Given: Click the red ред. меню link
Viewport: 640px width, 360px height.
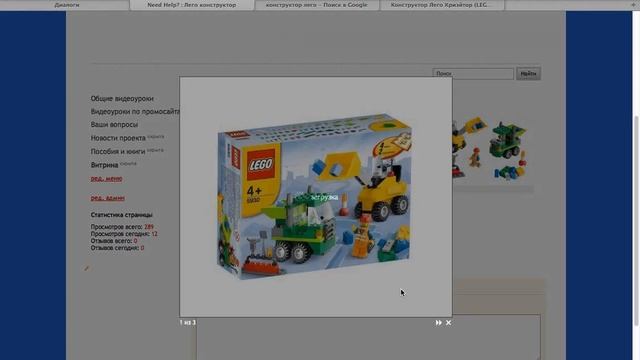Looking at the screenshot, I should (x=106, y=178).
